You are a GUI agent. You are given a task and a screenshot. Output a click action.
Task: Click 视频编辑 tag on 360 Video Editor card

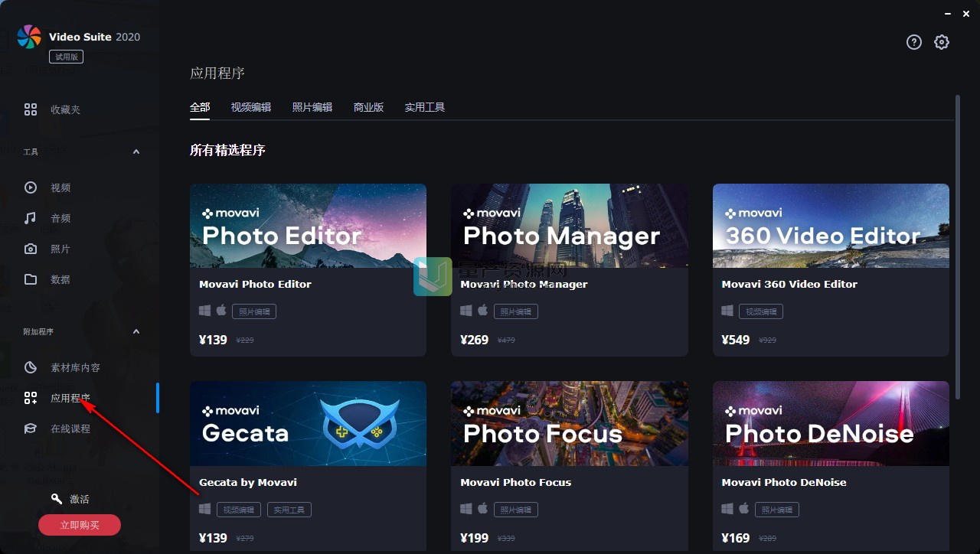click(x=761, y=311)
